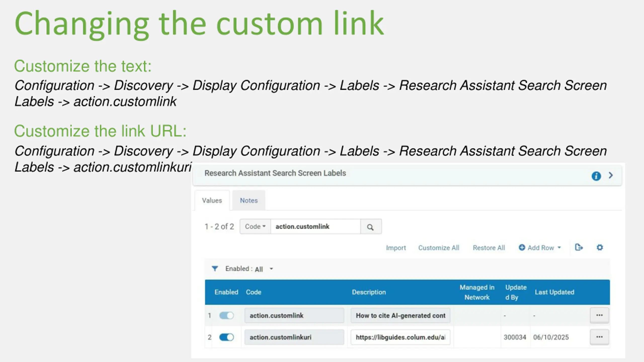Click the Last Updated column header
Image resolution: width=644 pixels, height=362 pixels.
tap(554, 292)
